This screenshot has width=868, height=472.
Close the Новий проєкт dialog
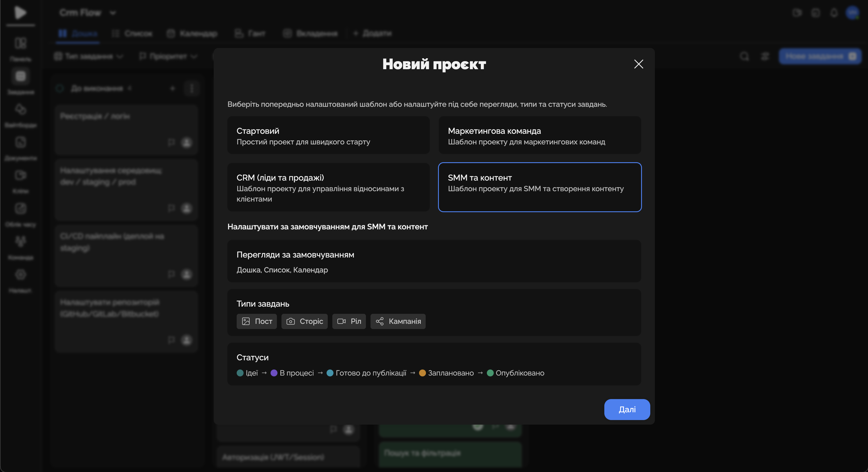pos(639,64)
